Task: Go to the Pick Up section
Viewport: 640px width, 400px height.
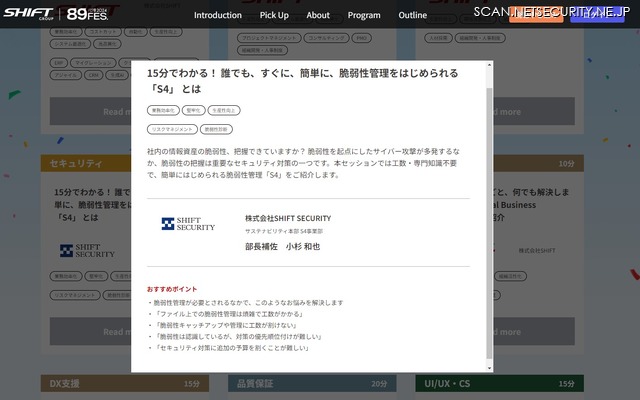Action: click(274, 15)
